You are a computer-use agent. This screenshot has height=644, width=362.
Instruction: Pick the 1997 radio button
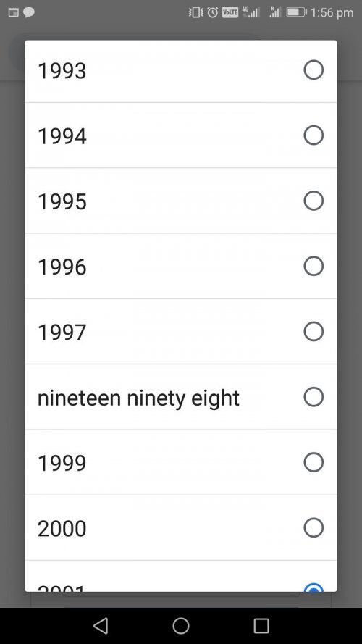click(313, 331)
